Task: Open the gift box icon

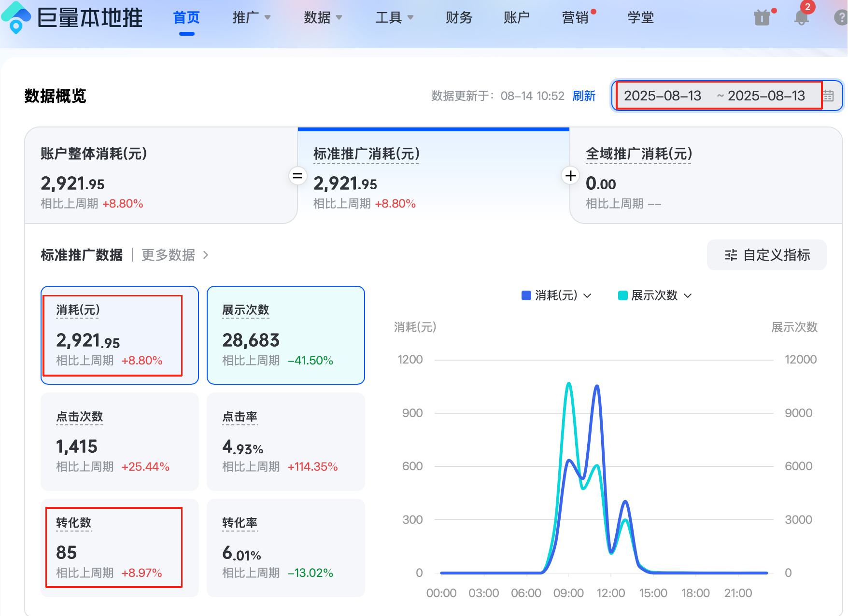Action: pyautogui.click(x=762, y=18)
